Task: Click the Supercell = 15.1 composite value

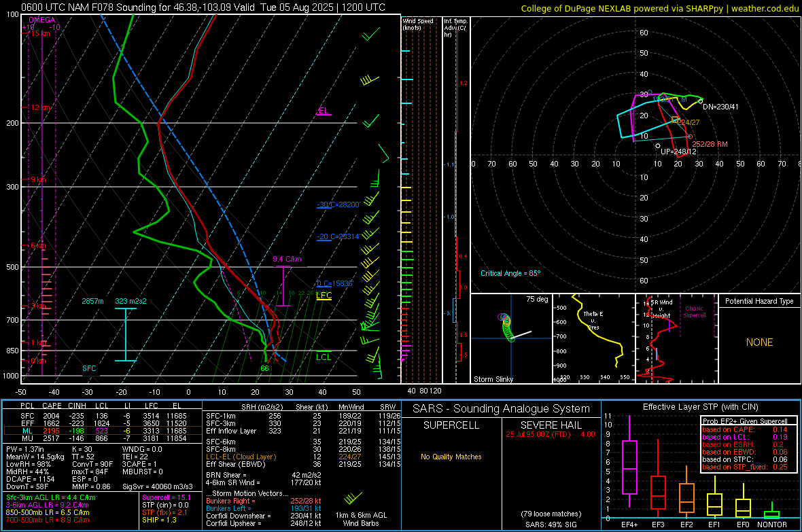Action: pos(167,497)
